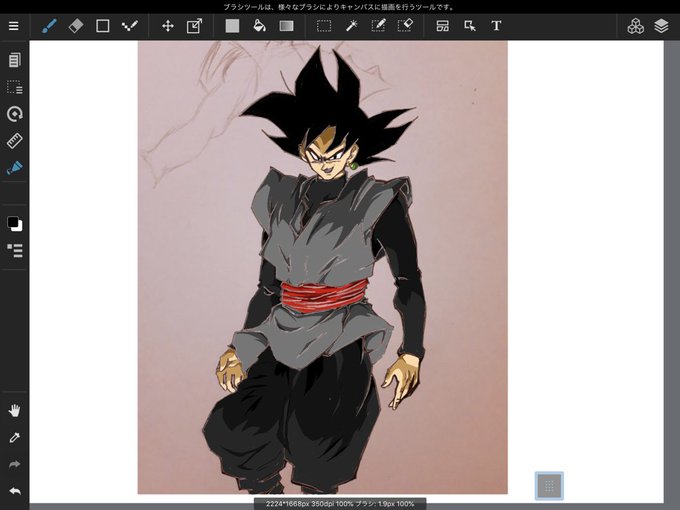Select the rectangular Selection tool
Viewport: 680px width, 510px height.
324,26
